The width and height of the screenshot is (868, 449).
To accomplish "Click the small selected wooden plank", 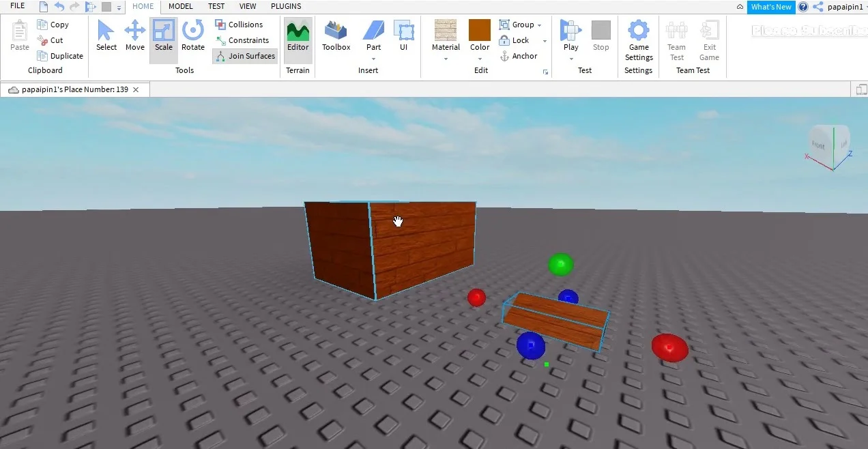I will pos(555,321).
